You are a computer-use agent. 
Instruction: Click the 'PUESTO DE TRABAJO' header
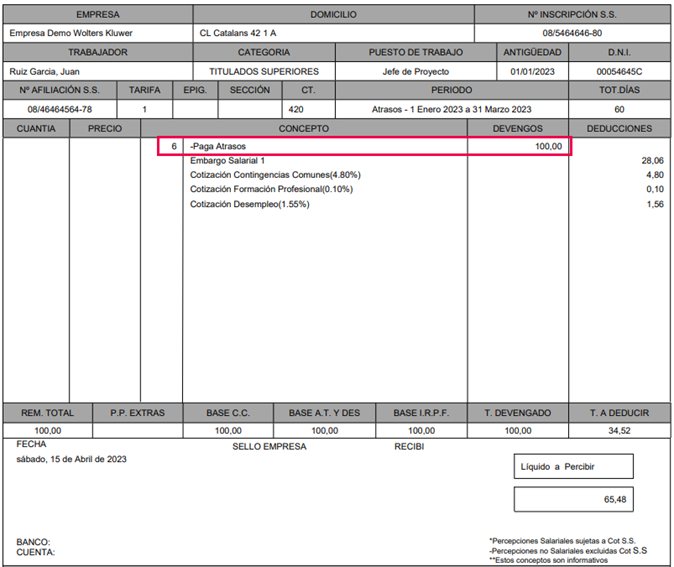click(x=416, y=52)
